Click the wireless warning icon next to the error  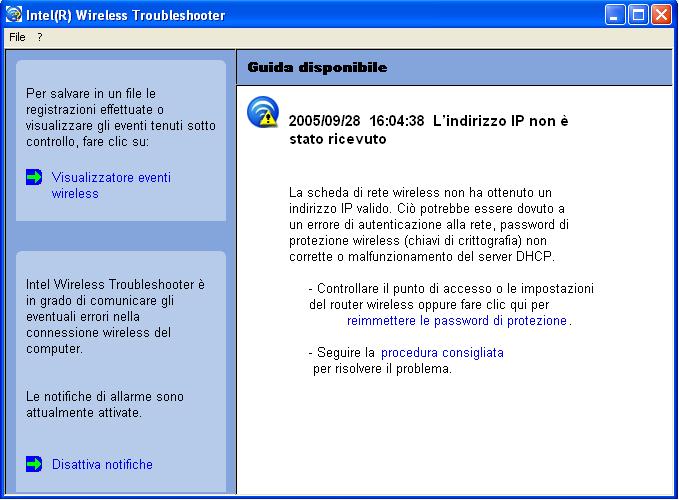click(x=263, y=112)
